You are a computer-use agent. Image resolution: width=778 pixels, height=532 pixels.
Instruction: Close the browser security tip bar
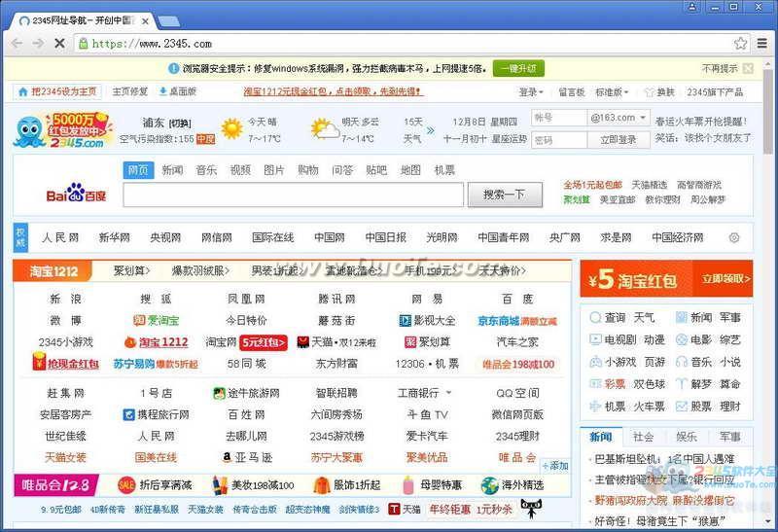pos(748,68)
